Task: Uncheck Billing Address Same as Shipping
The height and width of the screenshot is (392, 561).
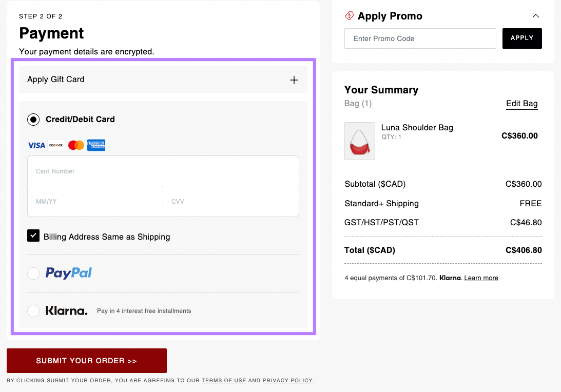Action: [x=33, y=236]
